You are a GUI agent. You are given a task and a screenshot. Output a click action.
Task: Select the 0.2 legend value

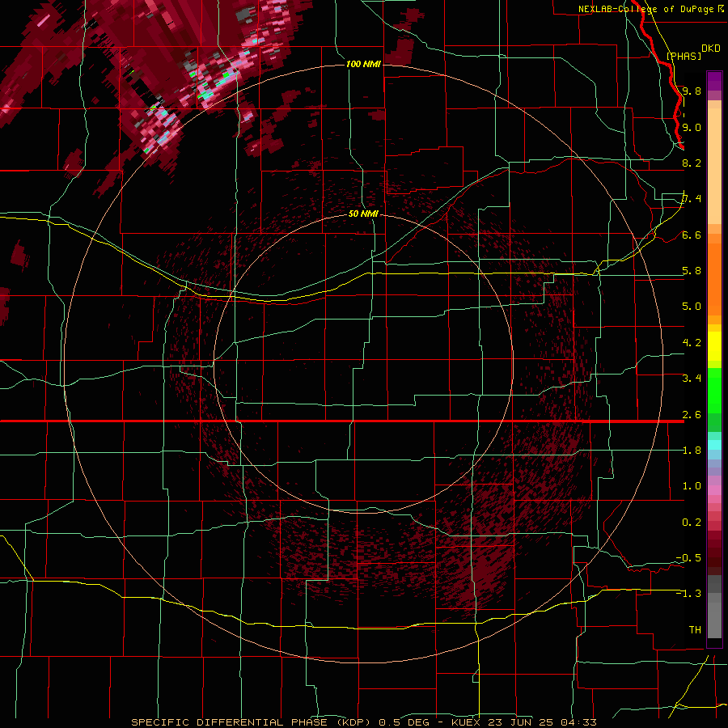click(x=692, y=523)
